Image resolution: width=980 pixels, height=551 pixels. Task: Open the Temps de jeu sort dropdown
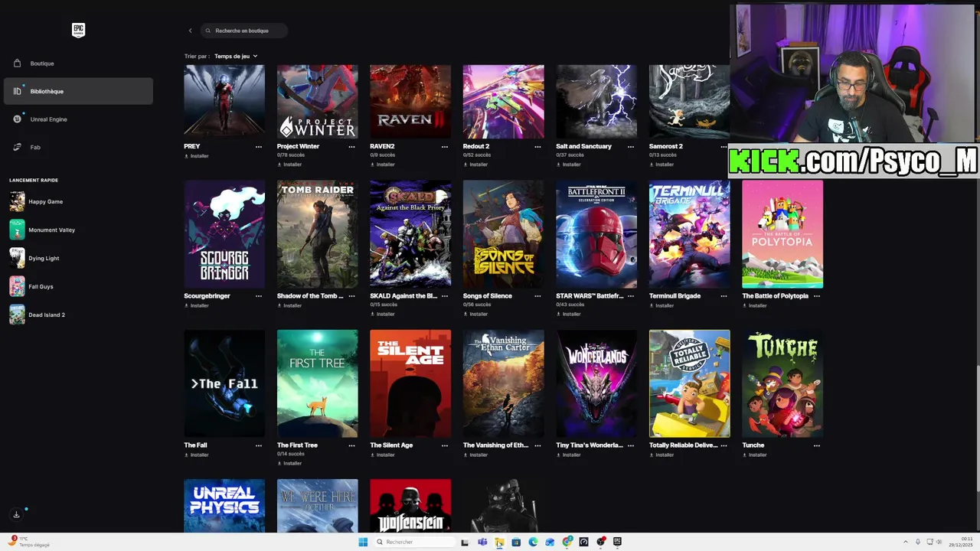click(x=236, y=56)
